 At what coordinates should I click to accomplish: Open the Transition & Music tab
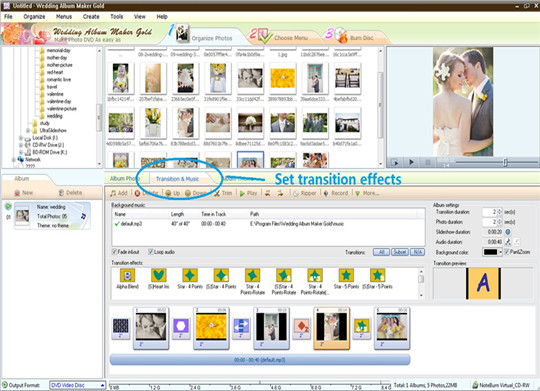[x=177, y=179]
